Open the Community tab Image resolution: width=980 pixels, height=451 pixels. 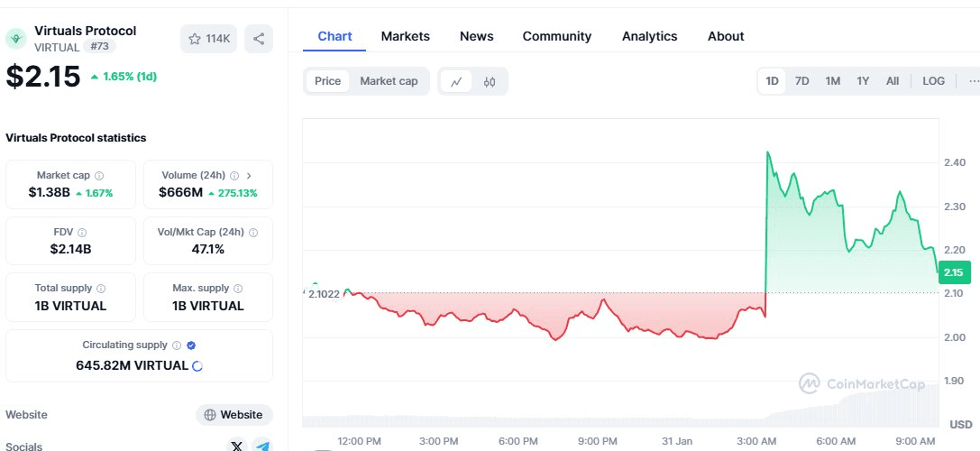coord(557,36)
